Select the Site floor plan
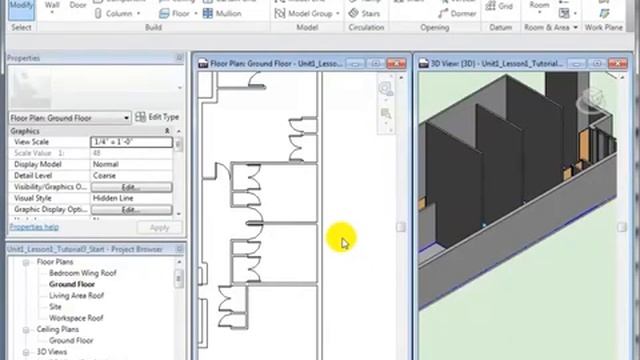The height and width of the screenshot is (360, 640). 55,307
